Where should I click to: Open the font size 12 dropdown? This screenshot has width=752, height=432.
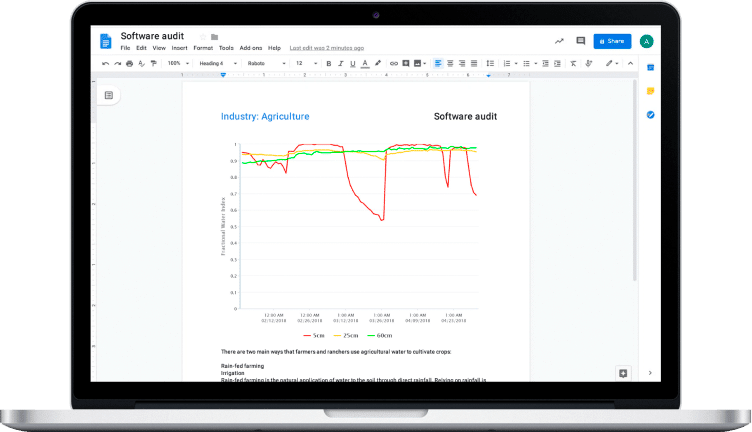pyautogui.click(x=306, y=63)
